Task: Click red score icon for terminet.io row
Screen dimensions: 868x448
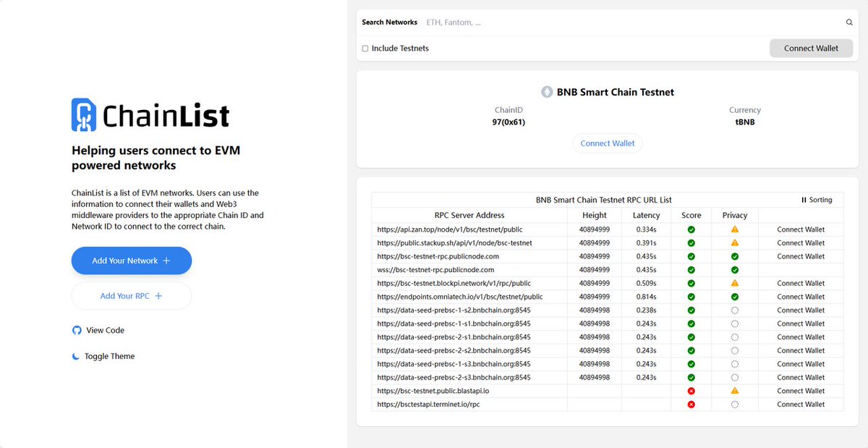Action: (691, 405)
